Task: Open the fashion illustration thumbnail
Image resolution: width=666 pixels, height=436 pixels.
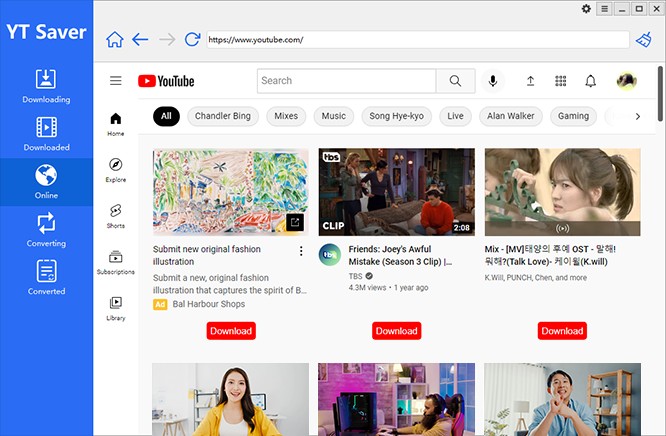Action: 231,192
